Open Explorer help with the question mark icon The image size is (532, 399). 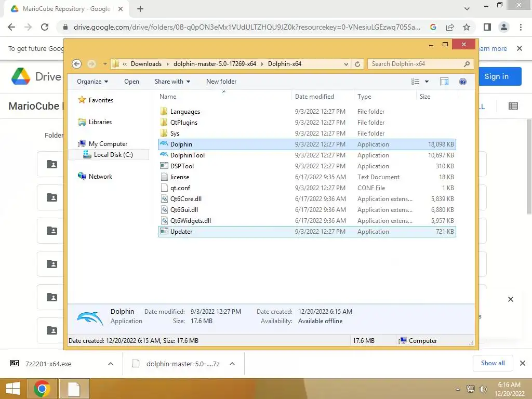click(463, 82)
